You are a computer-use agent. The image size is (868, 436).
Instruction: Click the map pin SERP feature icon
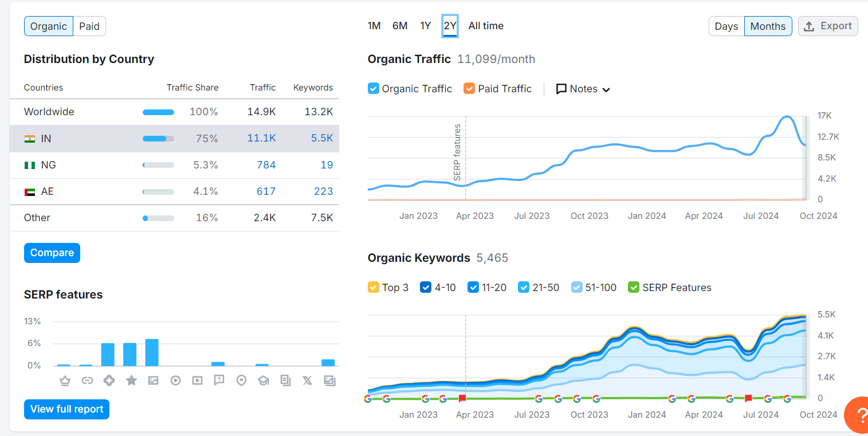[x=241, y=380]
